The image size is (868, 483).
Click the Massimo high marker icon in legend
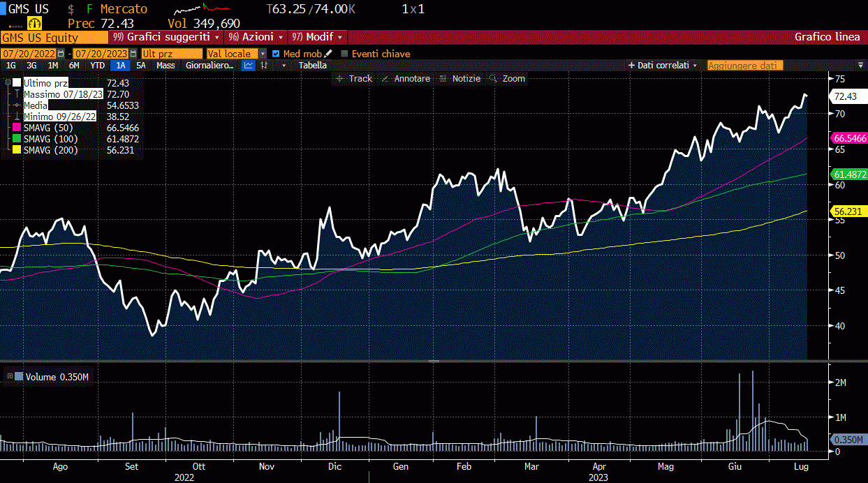pos(17,94)
